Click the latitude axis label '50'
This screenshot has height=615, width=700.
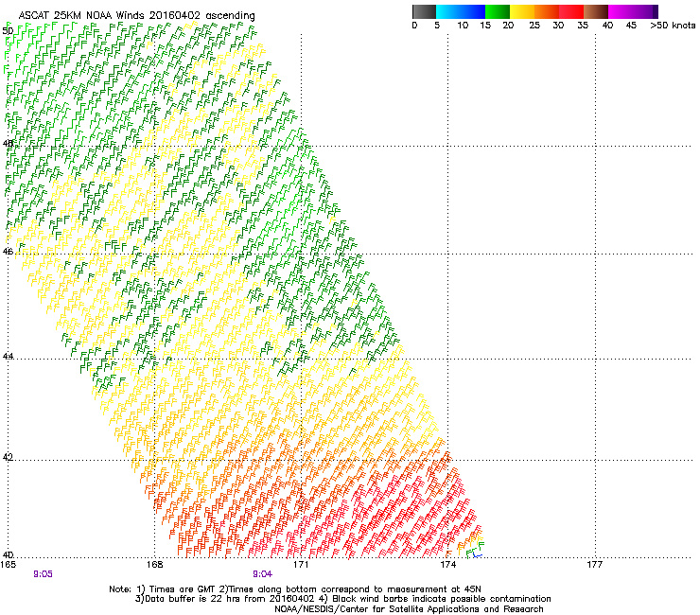pyautogui.click(x=8, y=31)
